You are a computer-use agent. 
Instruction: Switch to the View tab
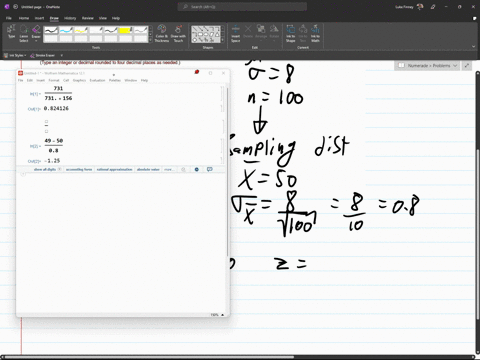click(x=103, y=18)
